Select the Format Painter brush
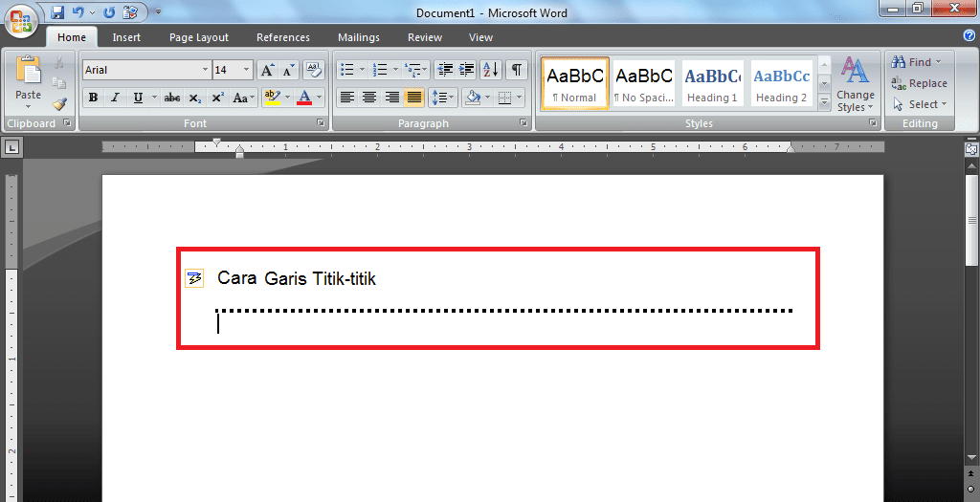 (x=59, y=104)
